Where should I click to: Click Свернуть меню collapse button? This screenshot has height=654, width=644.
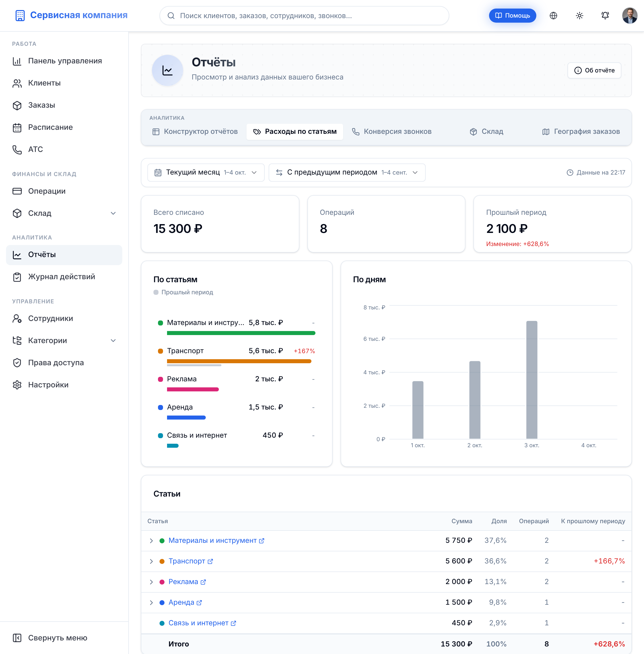tap(64, 638)
